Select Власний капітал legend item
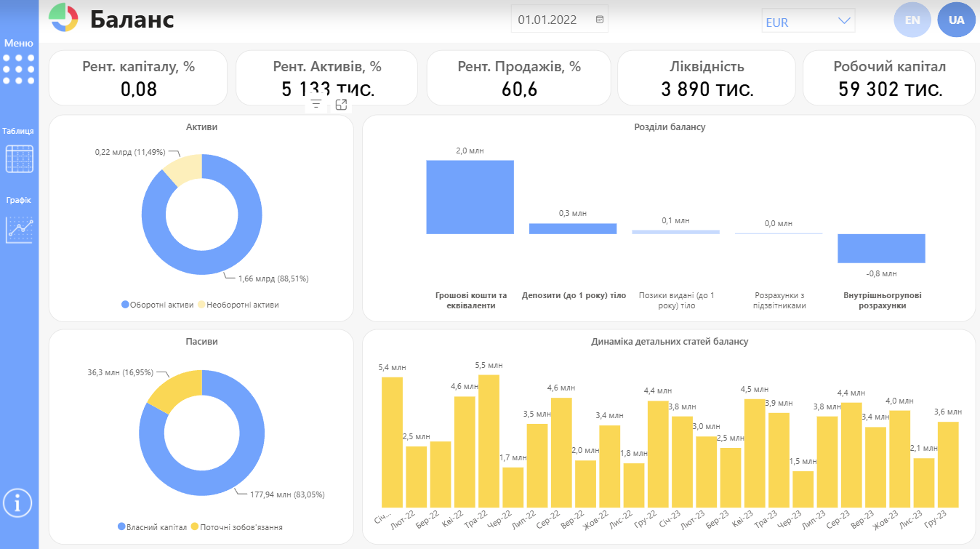Viewport: 980px width, 549px height. click(x=152, y=527)
